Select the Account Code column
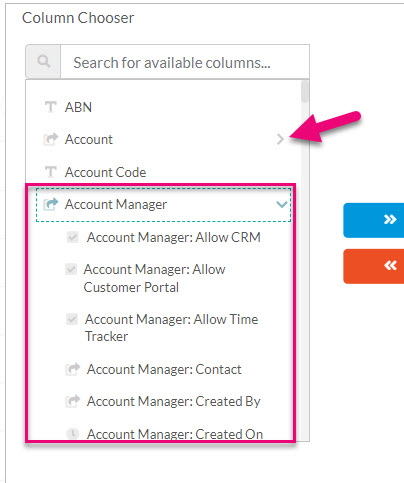Viewport: 404px width, 483px height. point(105,172)
